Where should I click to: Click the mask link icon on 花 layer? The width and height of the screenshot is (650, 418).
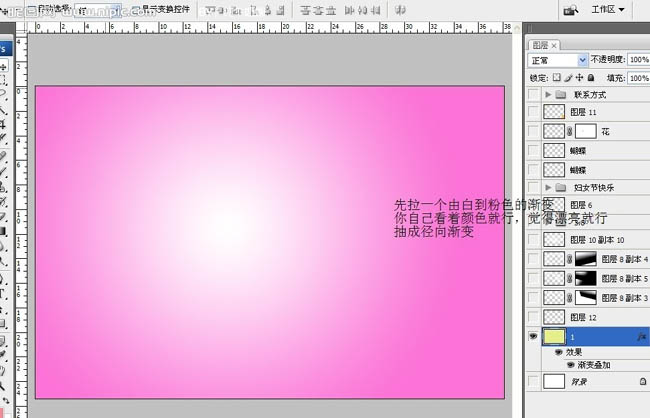[570, 131]
